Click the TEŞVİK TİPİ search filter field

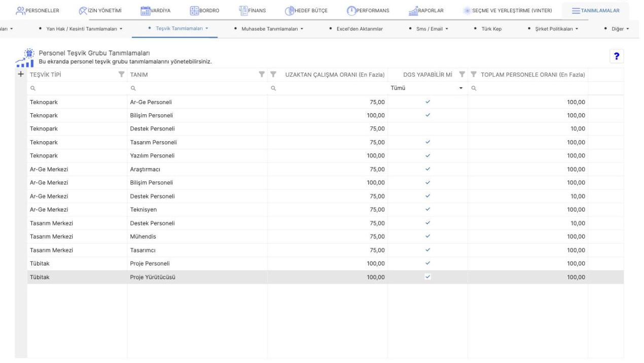[x=77, y=88]
